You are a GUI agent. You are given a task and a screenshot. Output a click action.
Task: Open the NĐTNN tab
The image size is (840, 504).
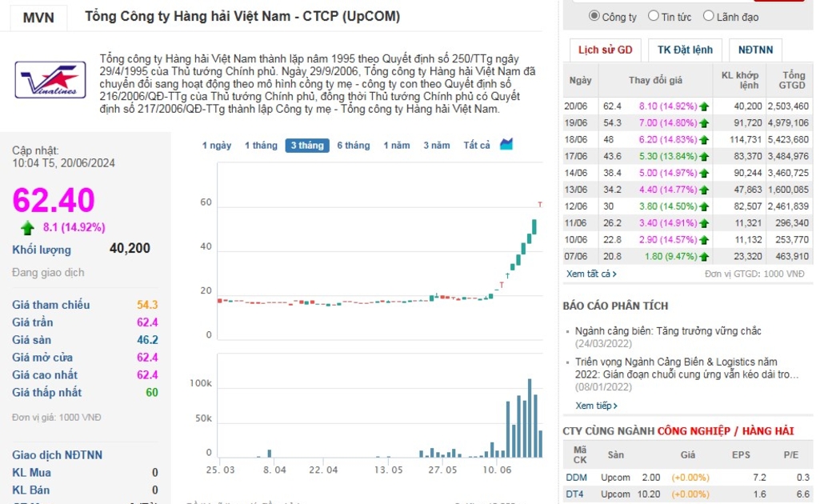(755, 50)
